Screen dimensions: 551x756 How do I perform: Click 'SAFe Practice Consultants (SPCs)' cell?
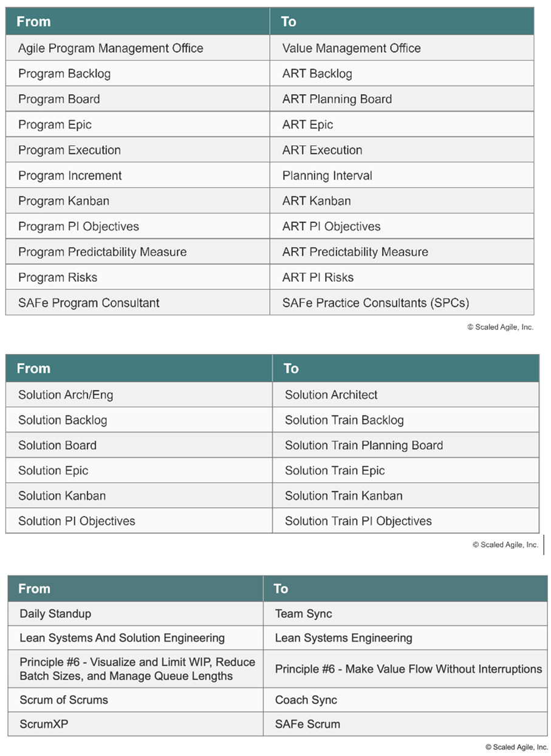402,302
